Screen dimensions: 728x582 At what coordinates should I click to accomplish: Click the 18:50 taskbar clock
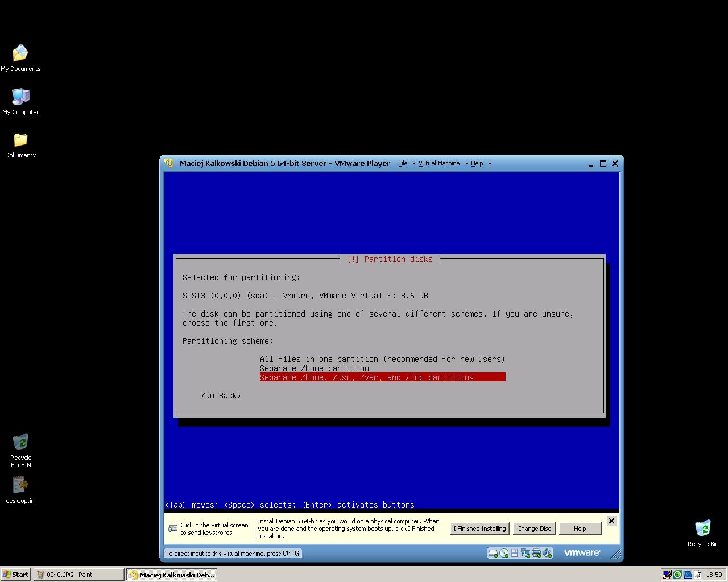coord(714,575)
